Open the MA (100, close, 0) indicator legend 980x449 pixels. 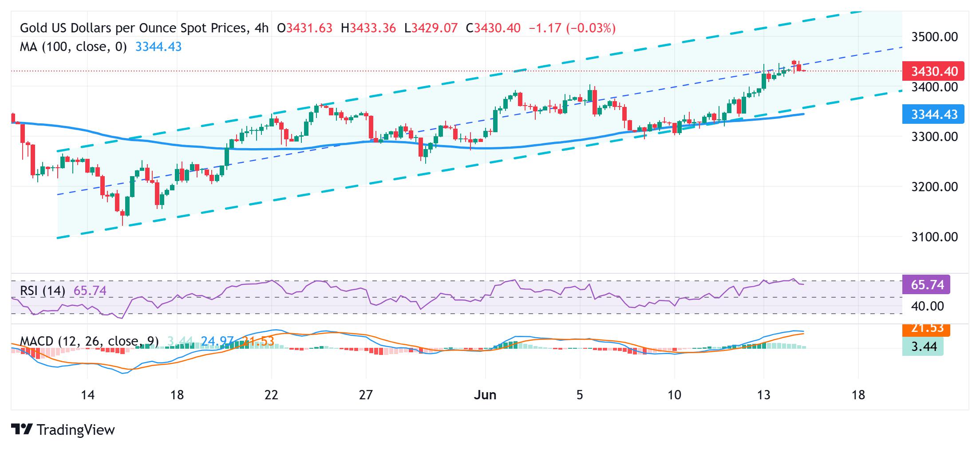point(73,47)
